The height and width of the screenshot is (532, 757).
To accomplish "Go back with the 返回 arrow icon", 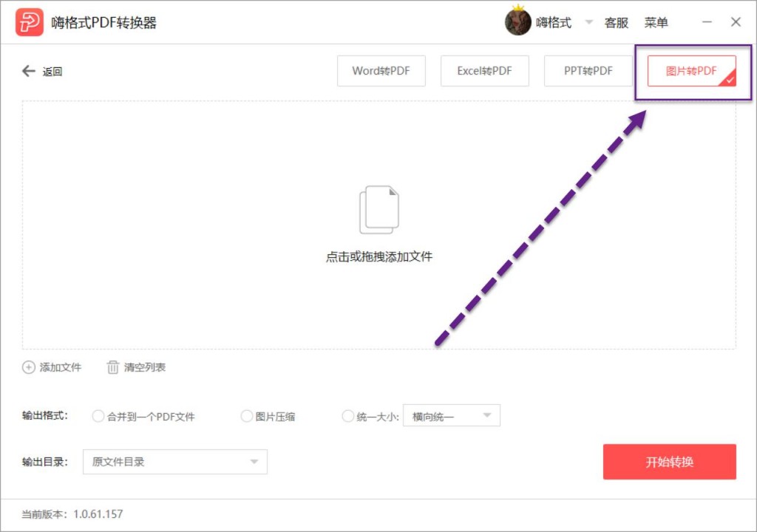I will click(29, 71).
